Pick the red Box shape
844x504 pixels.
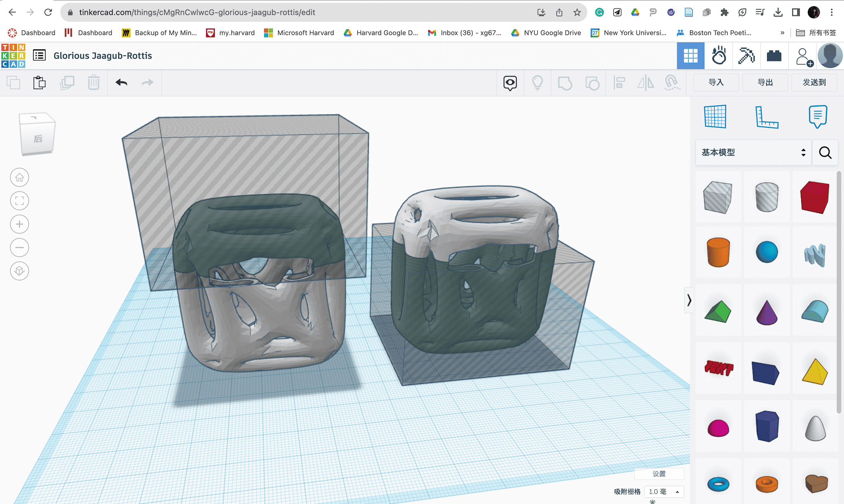pos(815,197)
